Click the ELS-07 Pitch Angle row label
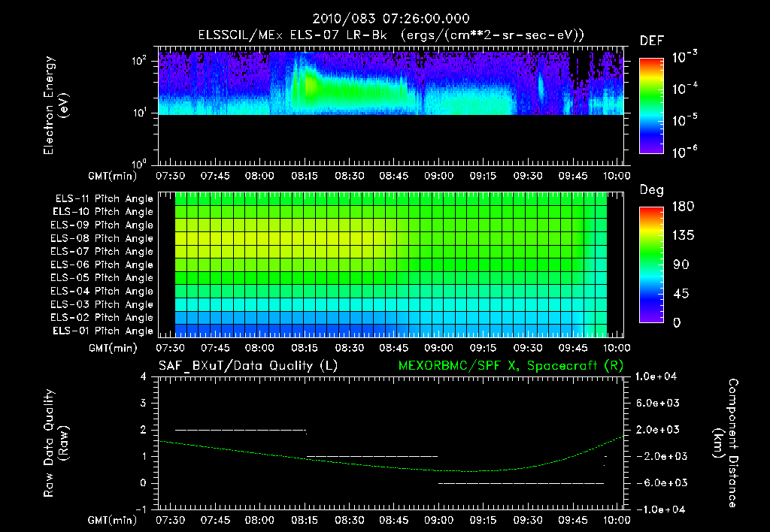 click(102, 252)
